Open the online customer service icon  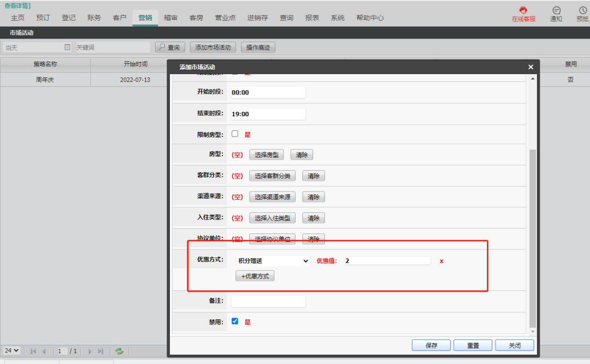(x=523, y=14)
